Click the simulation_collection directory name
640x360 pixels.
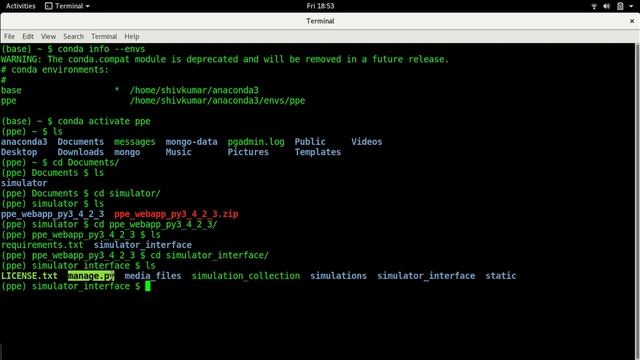pyautogui.click(x=246, y=276)
